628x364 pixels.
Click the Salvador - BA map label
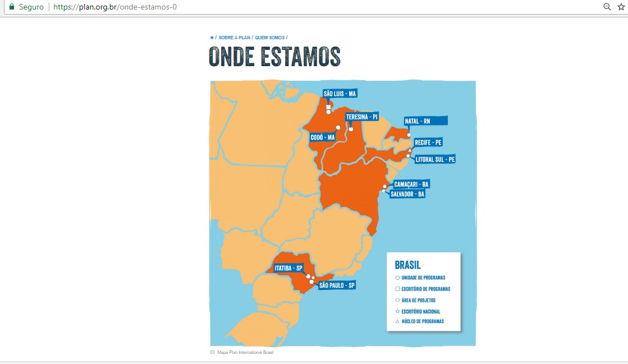tap(407, 194)
